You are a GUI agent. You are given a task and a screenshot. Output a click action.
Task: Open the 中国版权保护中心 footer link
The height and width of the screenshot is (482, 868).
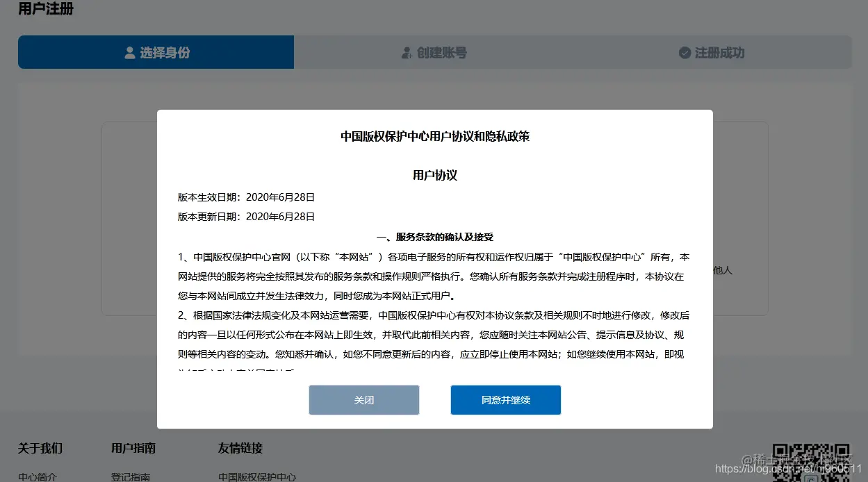click(x=257, y=477)
